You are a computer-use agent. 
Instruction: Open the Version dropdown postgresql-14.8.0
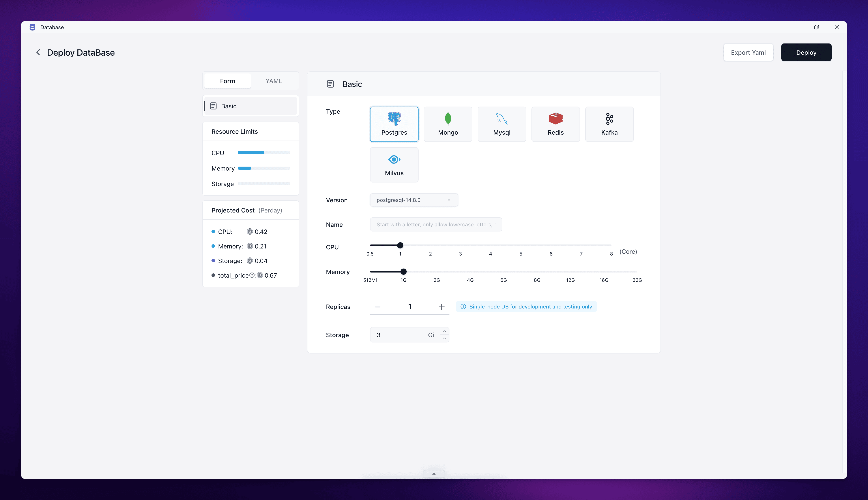click(x=413, y=200)
